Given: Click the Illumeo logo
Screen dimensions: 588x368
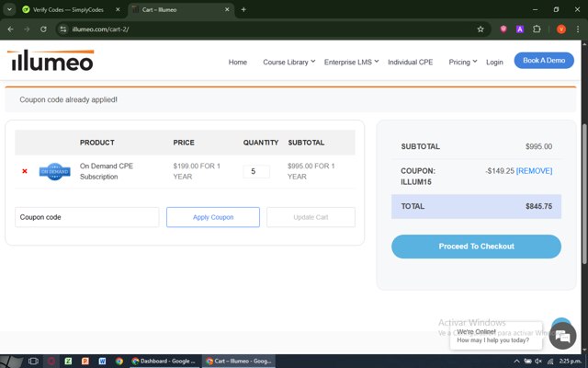Looking at the screenshot, I should pos(51,61).
